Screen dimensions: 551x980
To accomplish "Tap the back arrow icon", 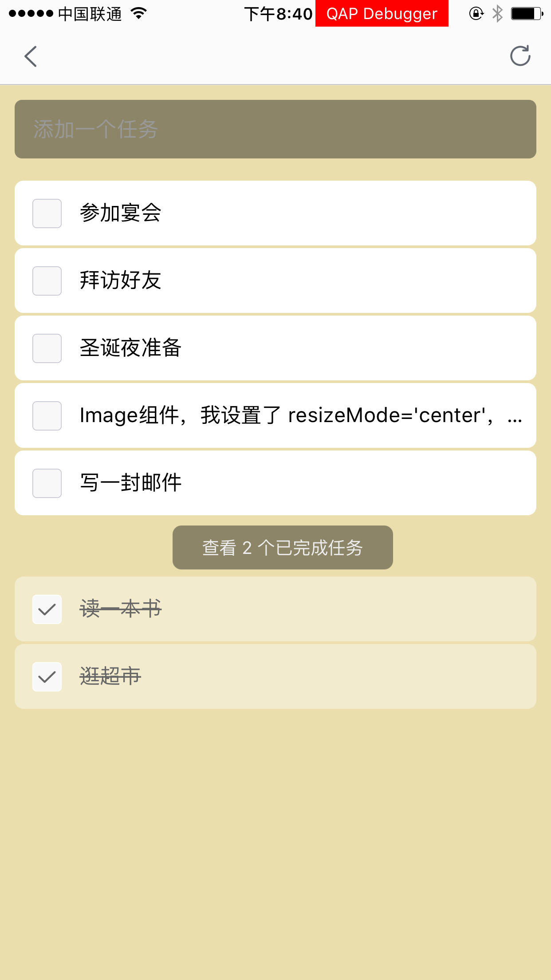I will click(31, 56).
